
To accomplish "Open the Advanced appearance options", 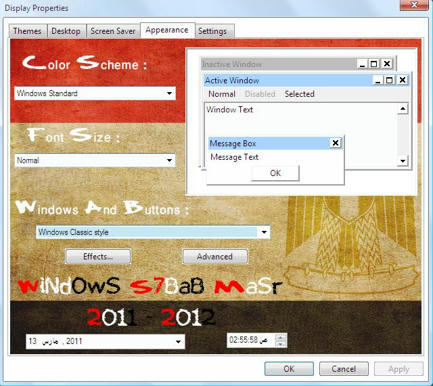I will [215, 256].
